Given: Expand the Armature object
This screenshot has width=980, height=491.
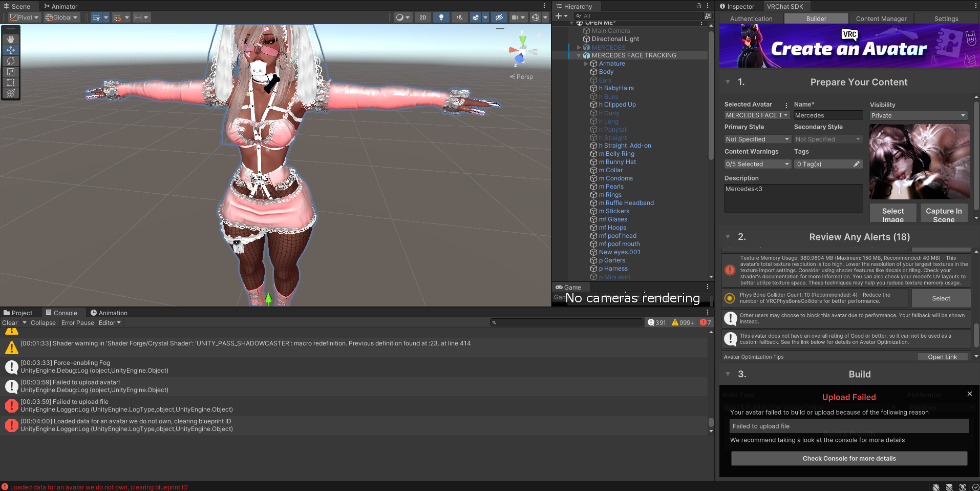Looking at the screenshot, I should point(586,64).
